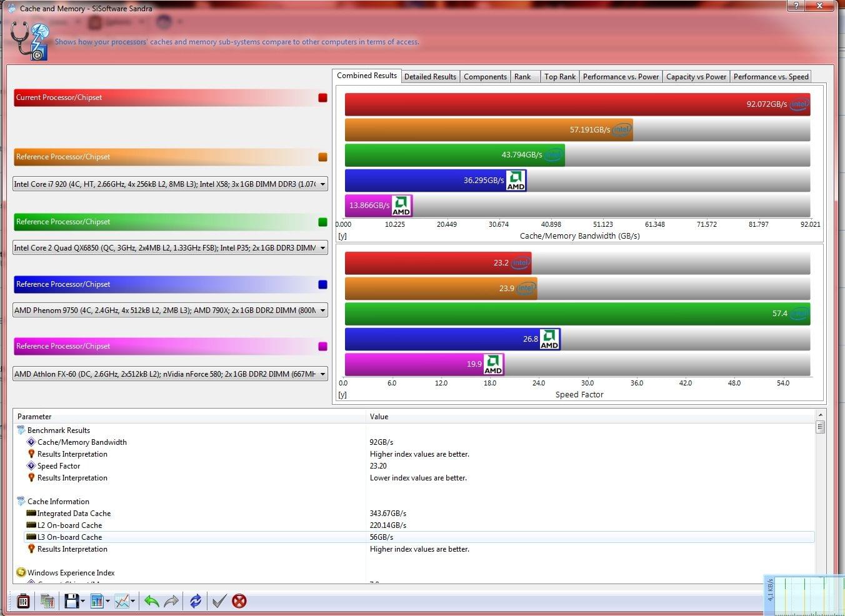Click the copy results icon in bottom toolbar
The width and height of the screenshot is (845, 616).
[x=47, y=601]
